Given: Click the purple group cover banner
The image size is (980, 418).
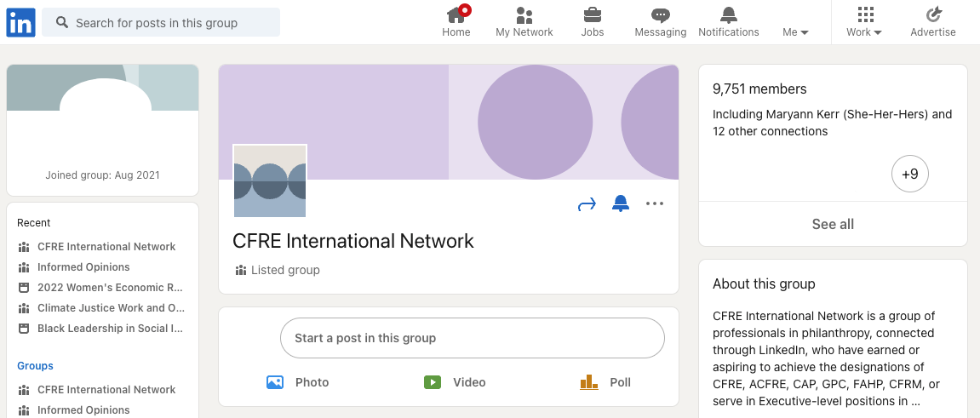Looking at the screenshot, I should (449, 122).
